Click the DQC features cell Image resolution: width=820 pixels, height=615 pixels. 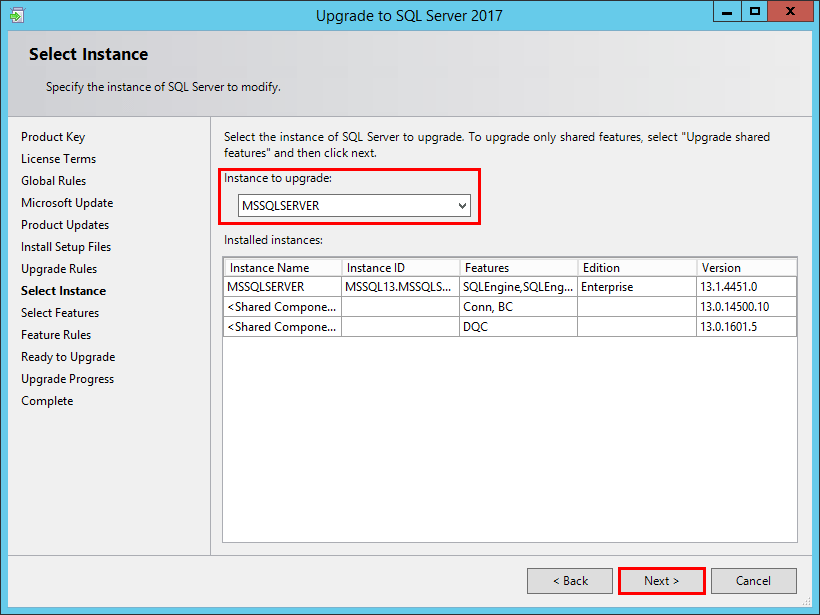(x=519, y=327)
